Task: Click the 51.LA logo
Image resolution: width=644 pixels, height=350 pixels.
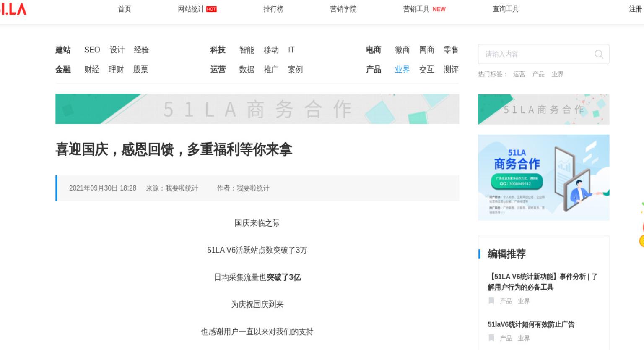Action: point(13,9)
